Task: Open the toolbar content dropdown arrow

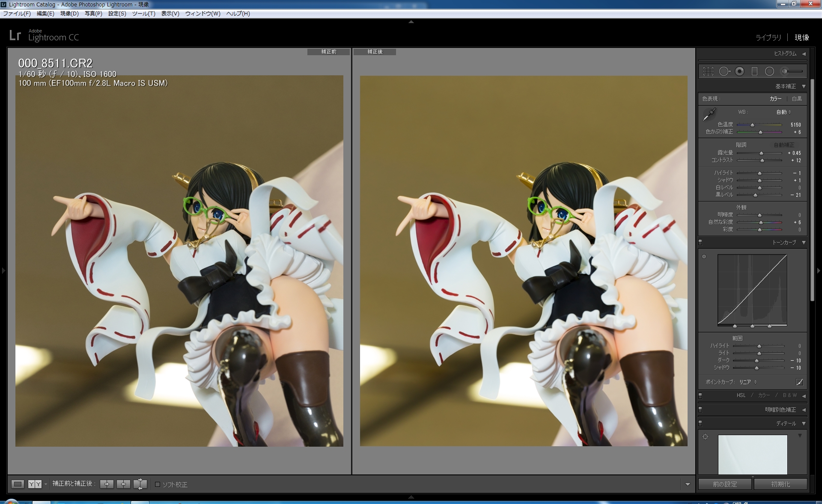Action: [x=688, y=484]
